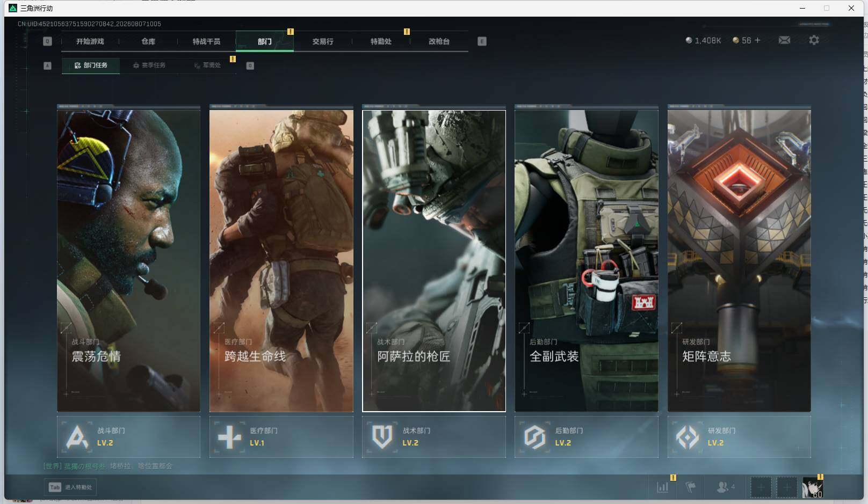
Task: Open the flags icon in bottom bar
Action: [691, 487]
